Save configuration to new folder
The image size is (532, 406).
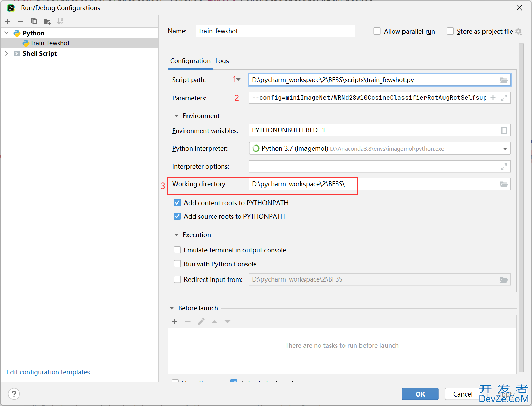(47, 22)
